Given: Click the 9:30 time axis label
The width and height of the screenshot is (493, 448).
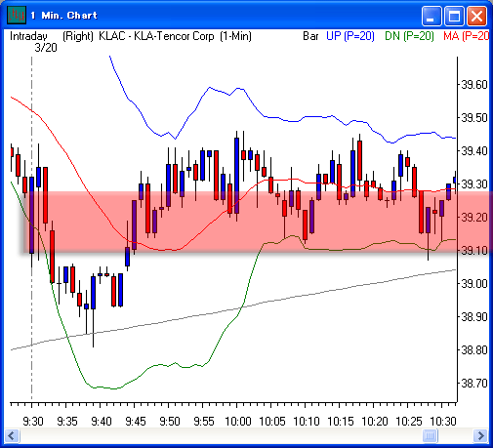Looking at the screenshot, I should (33, 422).
